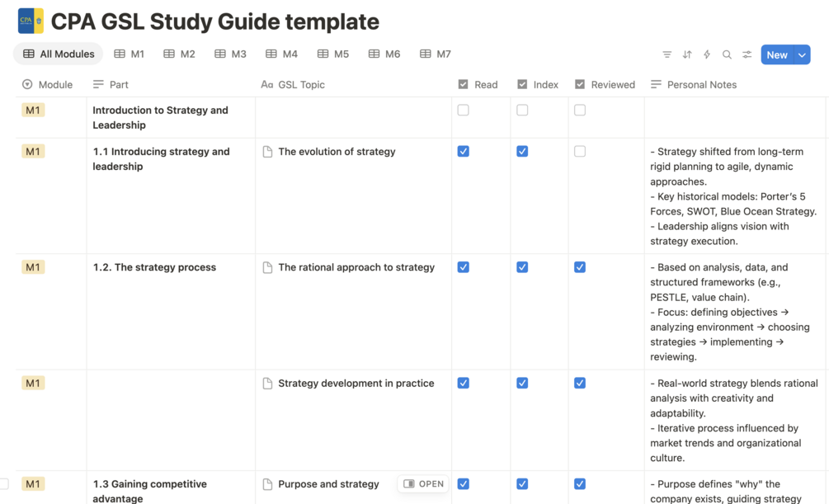This screenshot has height=504, width=829.
Task: Check the Reviewed box for The evolution of strategy
Action: coord(580,152)
